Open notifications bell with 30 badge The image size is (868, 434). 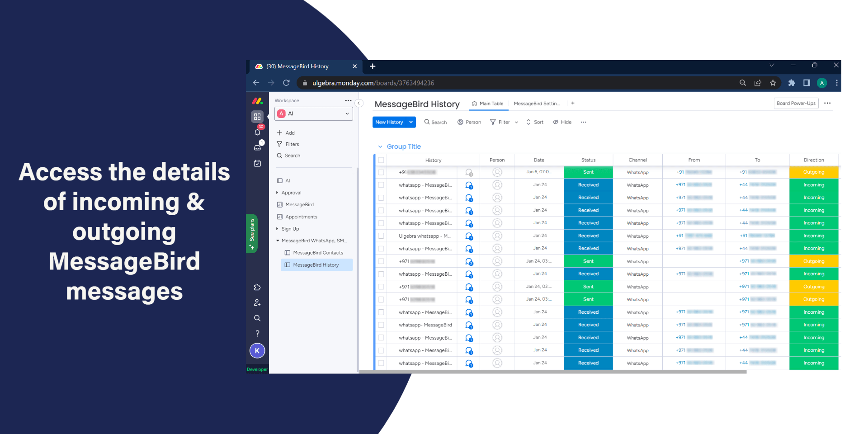pyautogui.click(x=257, y=132)
